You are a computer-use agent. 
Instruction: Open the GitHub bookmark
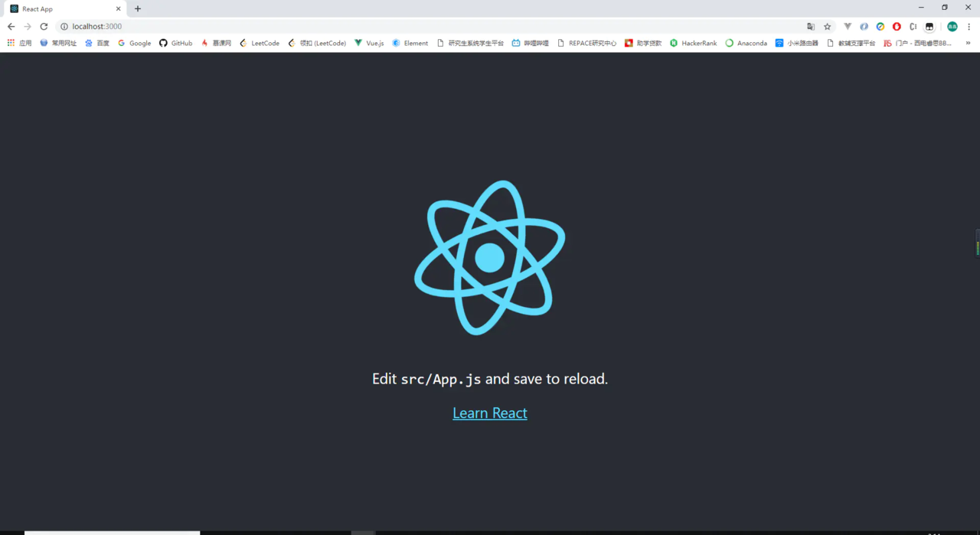tap(176, 43)
